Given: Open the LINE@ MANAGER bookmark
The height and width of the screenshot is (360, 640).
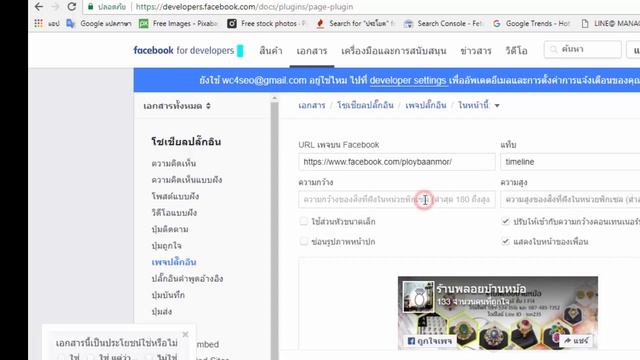Looking at the screenshot, I should point(610,24).
